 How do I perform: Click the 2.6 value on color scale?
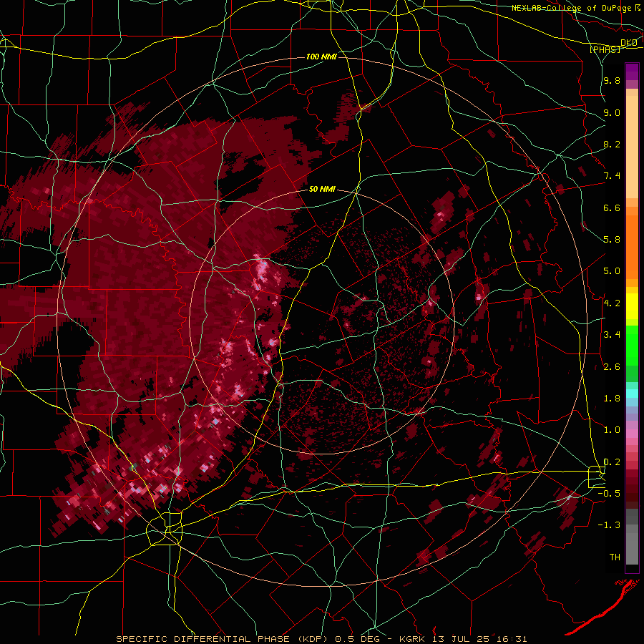612,367
